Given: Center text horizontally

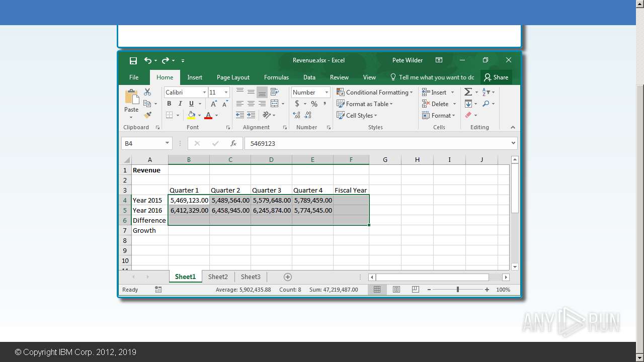Looking at the screenshot, I should pos(251,104).
